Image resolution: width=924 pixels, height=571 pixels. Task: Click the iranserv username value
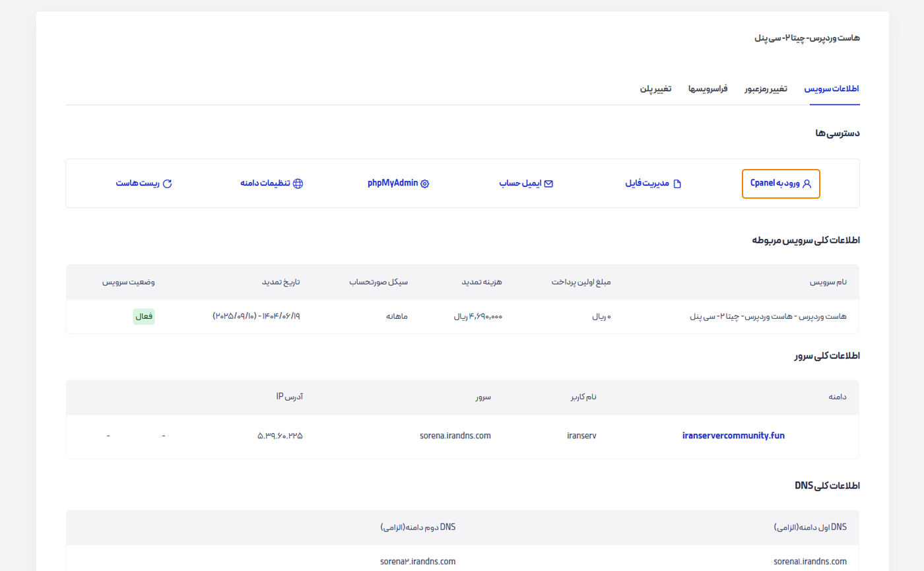581,436
